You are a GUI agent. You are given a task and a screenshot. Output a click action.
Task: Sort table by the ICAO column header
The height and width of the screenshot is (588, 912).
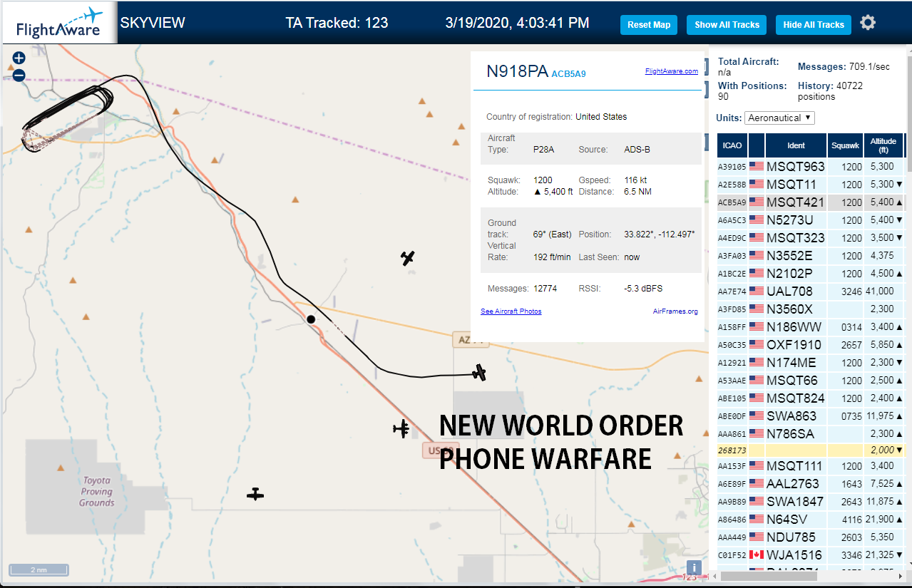point(732,145)
